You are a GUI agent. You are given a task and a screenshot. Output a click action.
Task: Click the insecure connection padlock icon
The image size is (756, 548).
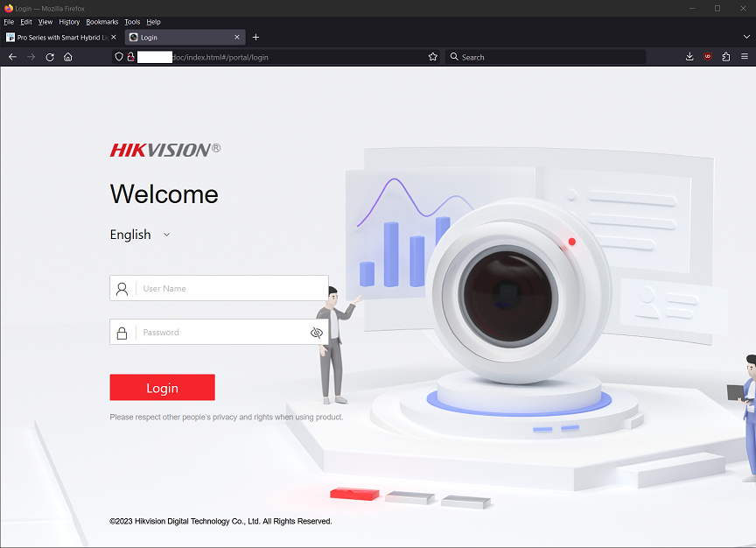tap(130, 57)
